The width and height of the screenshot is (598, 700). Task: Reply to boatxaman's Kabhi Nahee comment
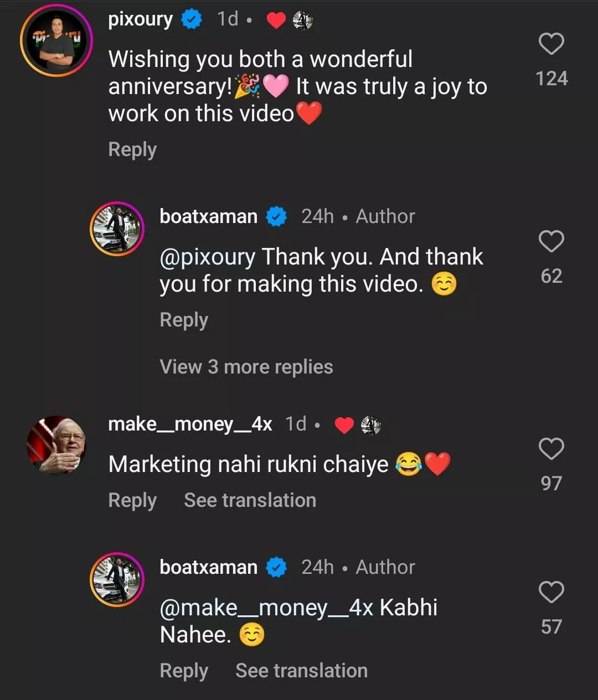point(184,671)
